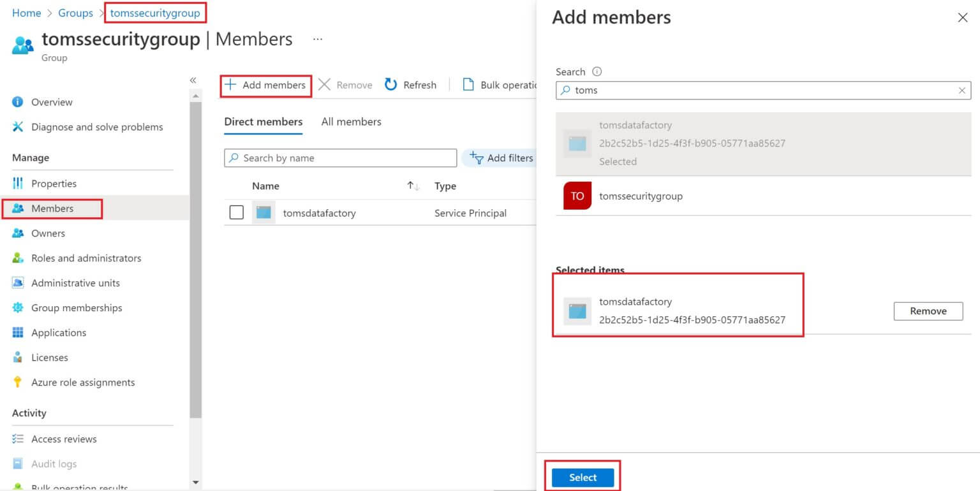Remove tomsdatafactory from selected items
Image resolution: width=980 pixels, height=491 pixels.
928,311
